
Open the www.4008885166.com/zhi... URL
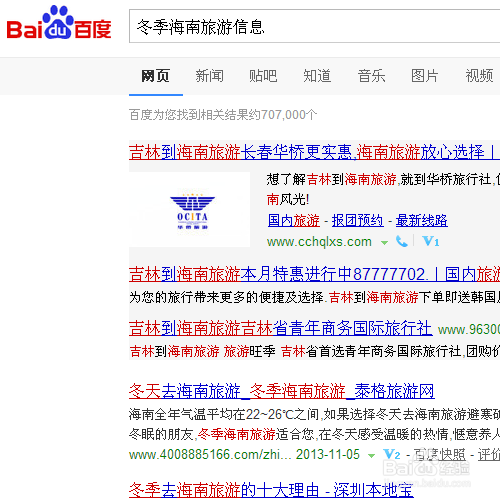tap(210, 454)
